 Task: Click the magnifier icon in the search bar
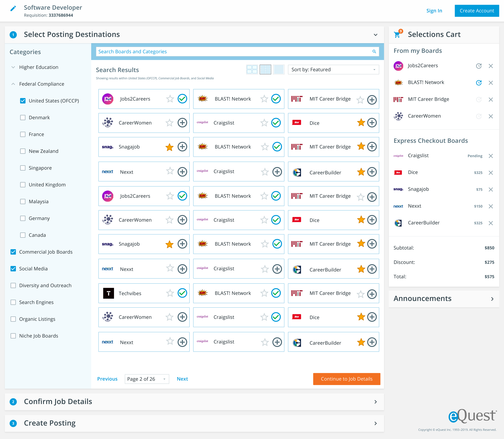click(x=374, y=51)
